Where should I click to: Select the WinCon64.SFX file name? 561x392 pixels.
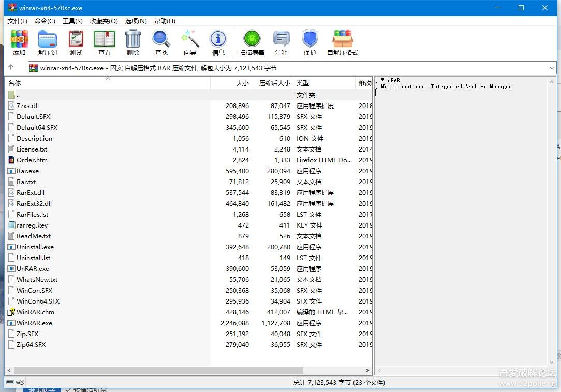(x=38, y=301)
